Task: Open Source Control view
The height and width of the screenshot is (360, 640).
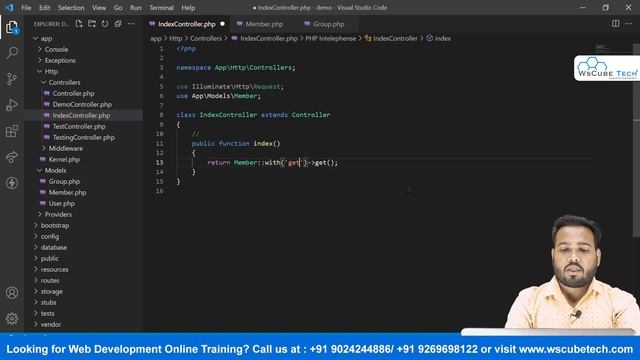Action: pyautogui.click(x=12, y=79)
